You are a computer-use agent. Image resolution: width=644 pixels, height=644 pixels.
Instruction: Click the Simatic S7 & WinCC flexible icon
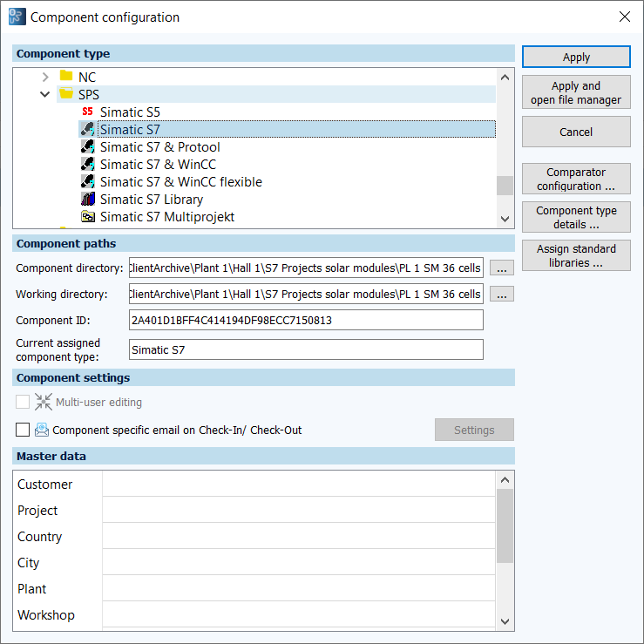87,181
